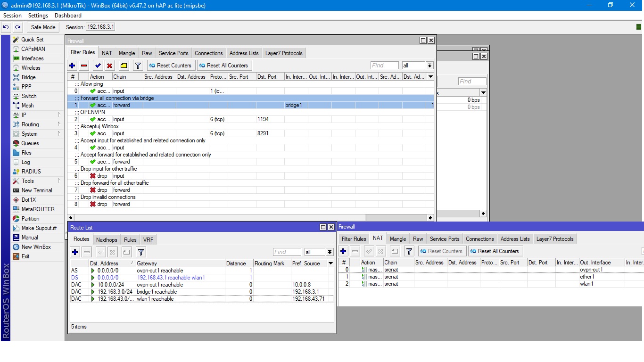Open the 'all' dropdown in Firewall filter
The width and height of the screenshot is (644, 362).
pyautogui.click(x=429, y=66)
